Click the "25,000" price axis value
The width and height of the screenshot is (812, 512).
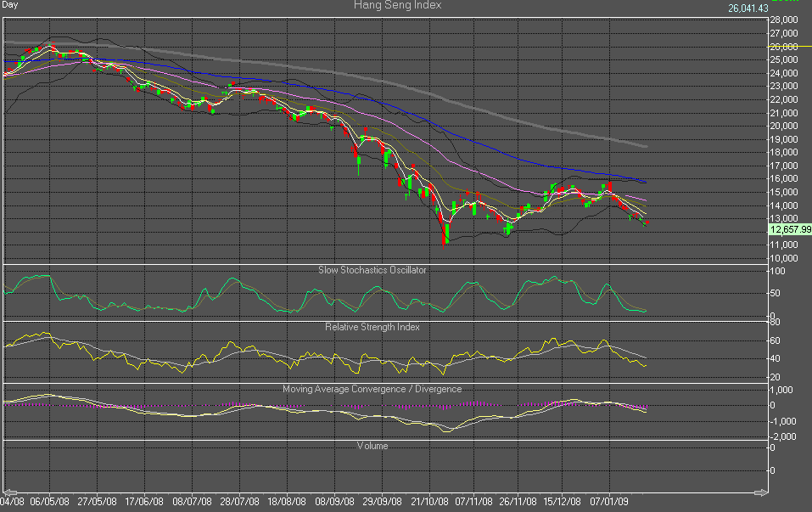pos(784,59)
